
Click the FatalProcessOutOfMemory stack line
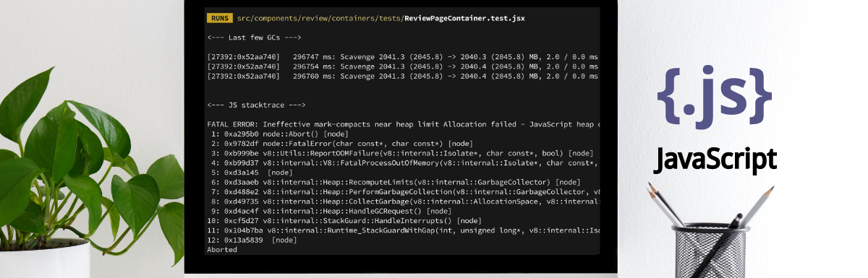403,162
